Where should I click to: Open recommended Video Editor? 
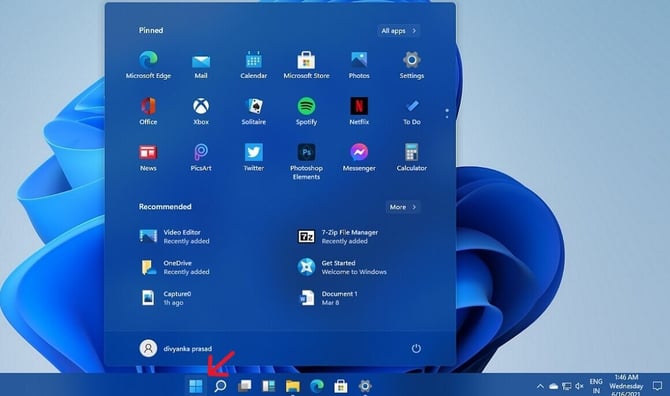click(175, 237)
